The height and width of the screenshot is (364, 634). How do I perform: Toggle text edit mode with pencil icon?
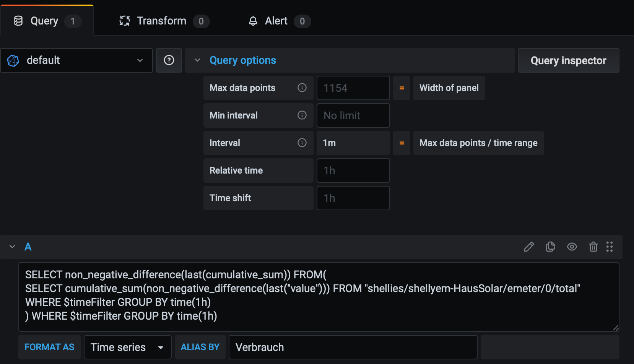pyautogui.click(x=529, y=247)
